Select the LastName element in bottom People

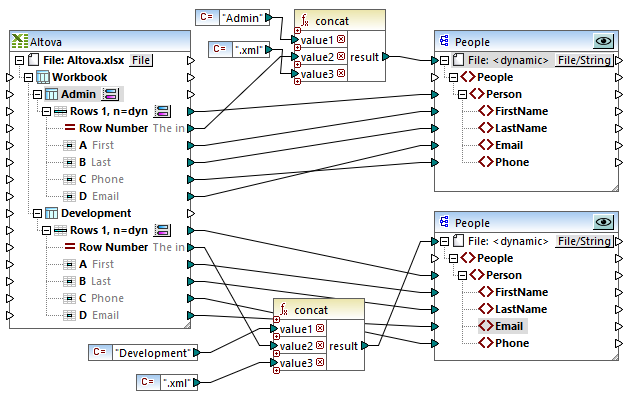[x=521, y=309]
